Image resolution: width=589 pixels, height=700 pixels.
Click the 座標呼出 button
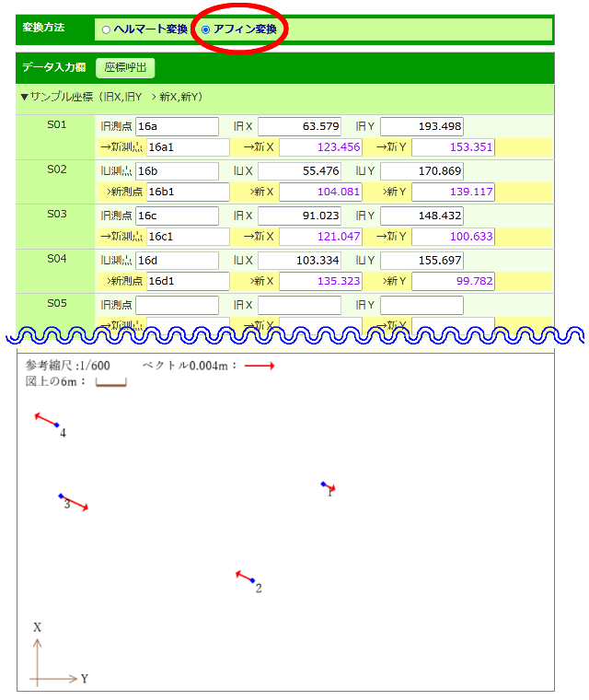[x=125, y=67]
